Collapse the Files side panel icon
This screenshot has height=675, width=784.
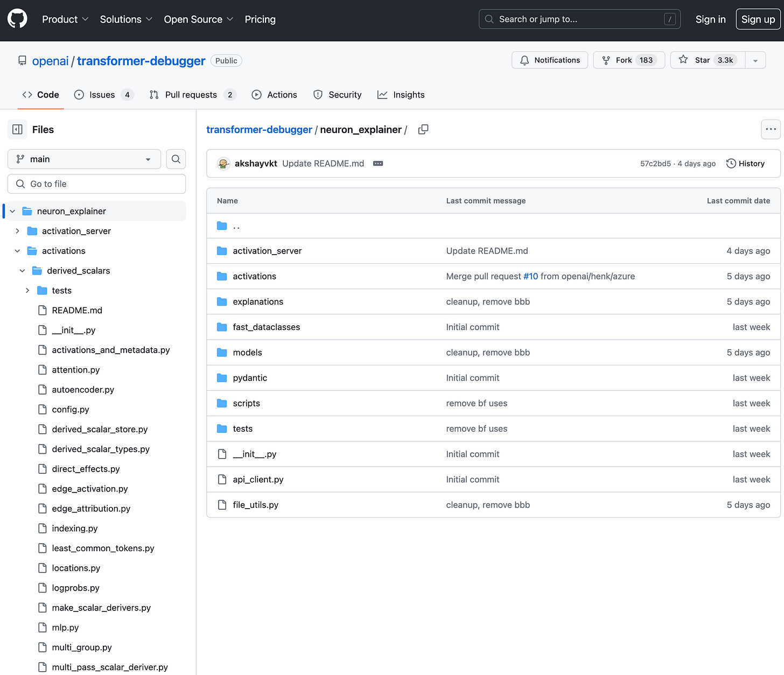(17, 130)
